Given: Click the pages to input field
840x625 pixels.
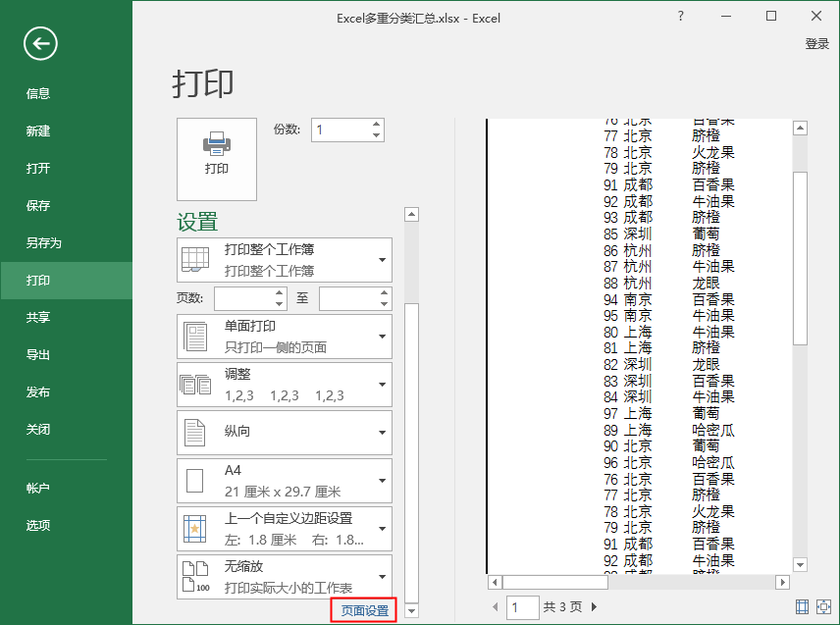Looking at the screenshot, I should 349,298.
